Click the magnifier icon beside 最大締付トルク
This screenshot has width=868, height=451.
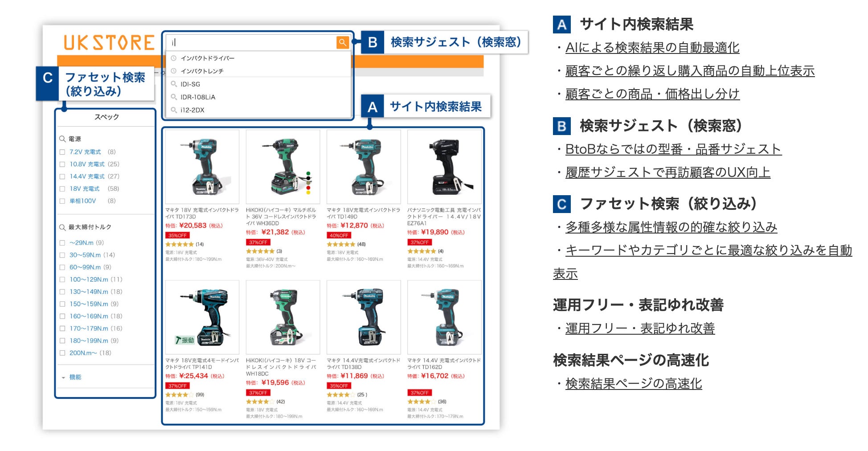(62, 227)
